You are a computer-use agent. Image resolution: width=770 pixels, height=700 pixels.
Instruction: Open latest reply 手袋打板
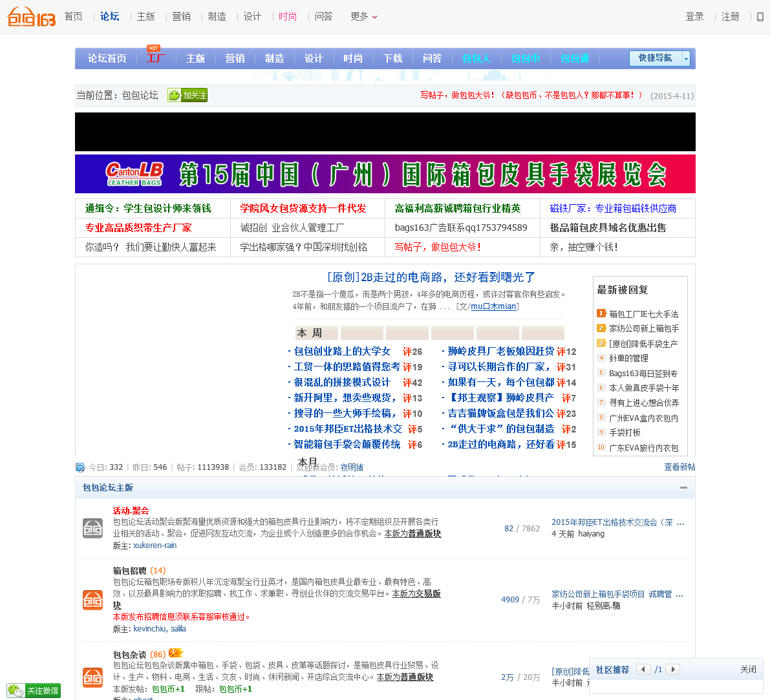tap(625, 432)
